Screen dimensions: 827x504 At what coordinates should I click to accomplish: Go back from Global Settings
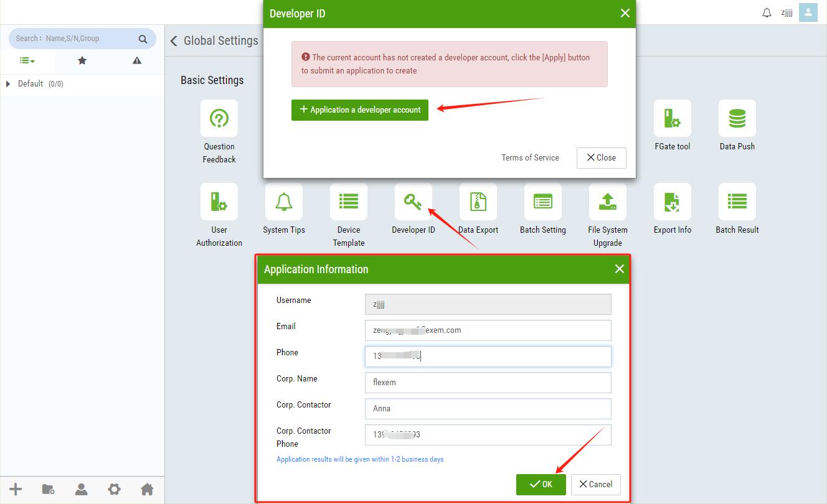(174, 41)
